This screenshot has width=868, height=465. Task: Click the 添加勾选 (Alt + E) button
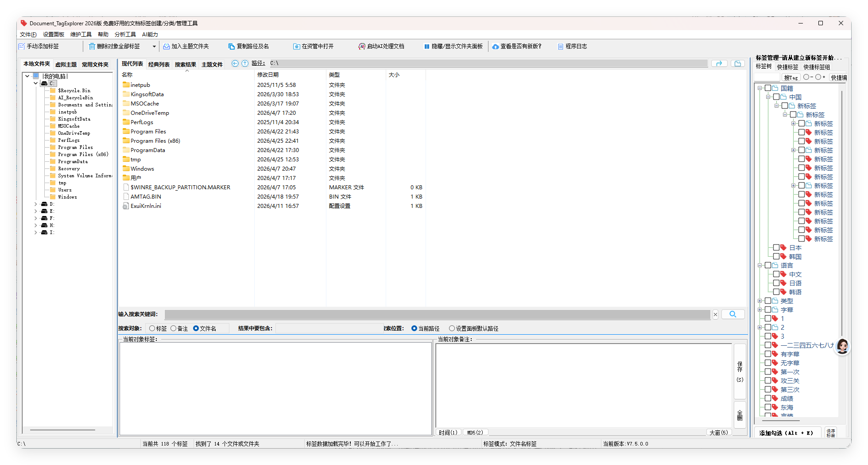787,433
